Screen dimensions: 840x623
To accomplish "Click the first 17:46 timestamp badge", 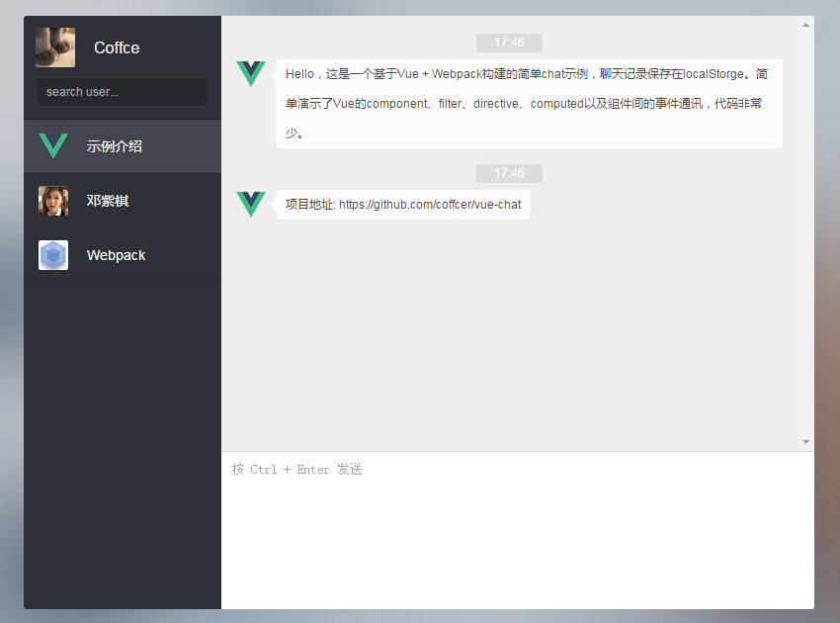I will pyautogui.click(x=509, y=43).
